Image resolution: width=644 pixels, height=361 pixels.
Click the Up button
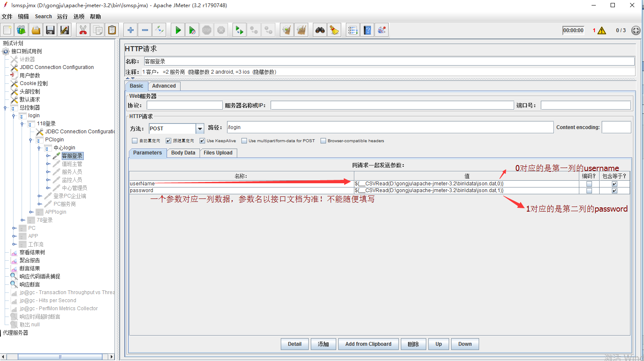[x=439, y=344]
